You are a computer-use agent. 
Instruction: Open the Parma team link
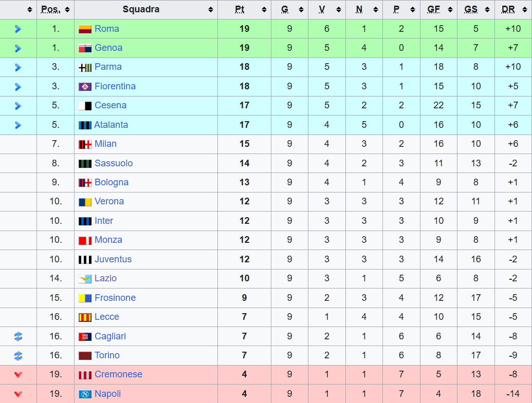[x=108, y=67]
